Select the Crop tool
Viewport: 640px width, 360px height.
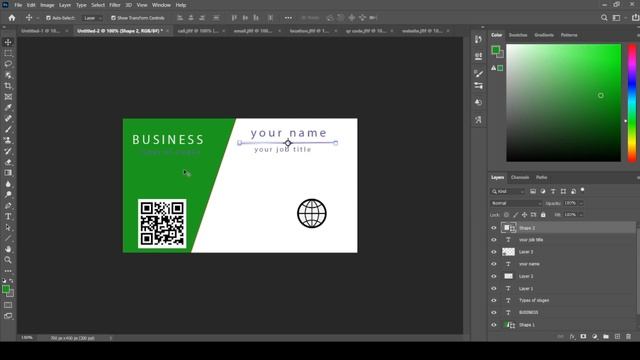point(8,86)
